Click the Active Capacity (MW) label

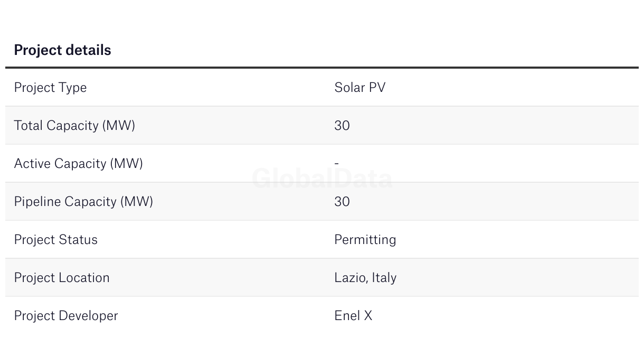(x=78, y=163)
